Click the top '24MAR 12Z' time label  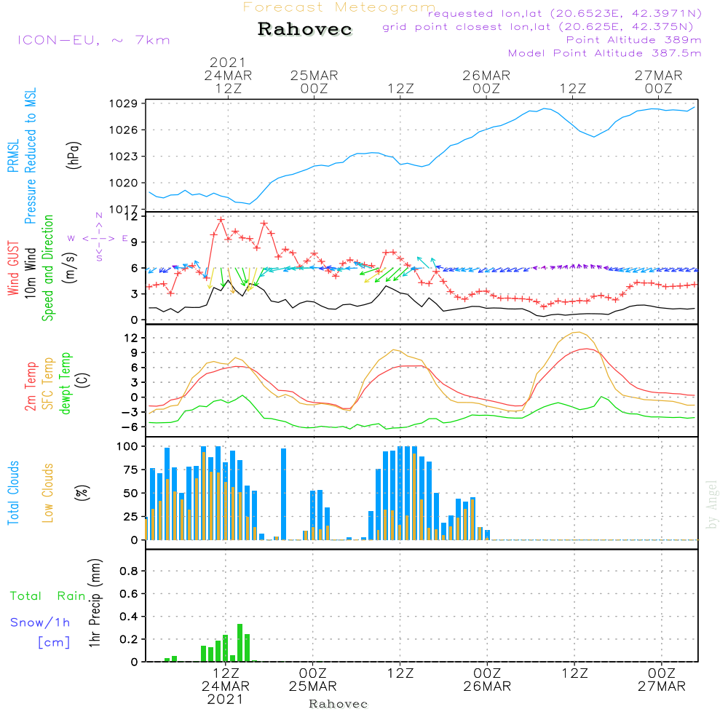[x=228, y=82]
